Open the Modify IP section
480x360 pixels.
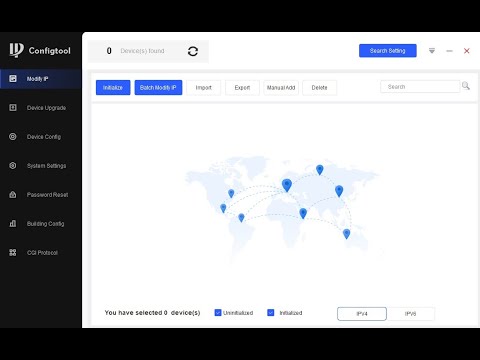pos(41,79)
